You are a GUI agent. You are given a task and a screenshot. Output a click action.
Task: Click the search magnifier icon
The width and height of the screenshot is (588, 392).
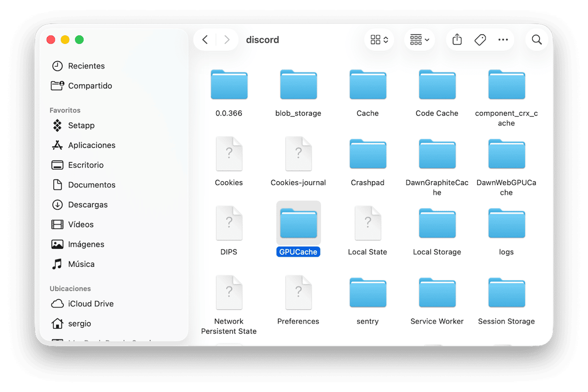(536, 40)
